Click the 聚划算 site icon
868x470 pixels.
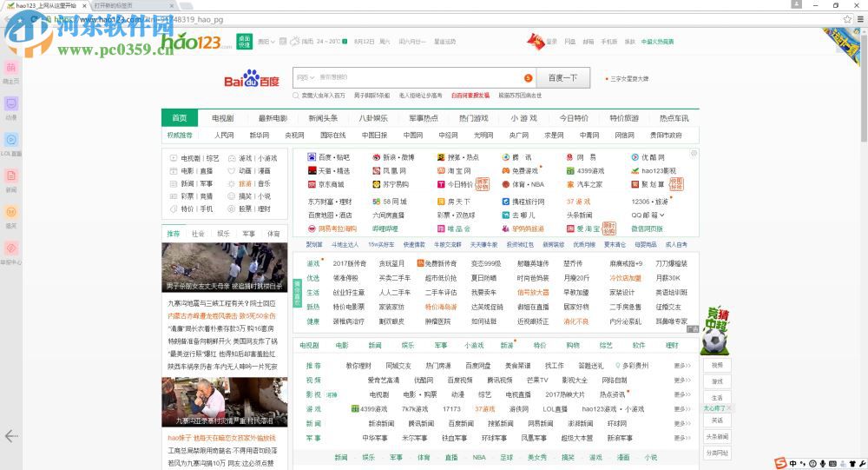(635, 184)
